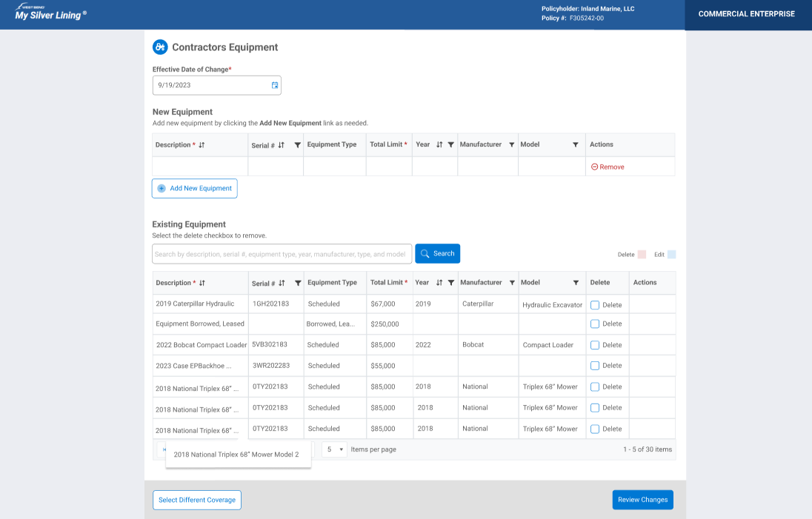
Task: Sort New Equipment table by Year
Action: point(439,145)
